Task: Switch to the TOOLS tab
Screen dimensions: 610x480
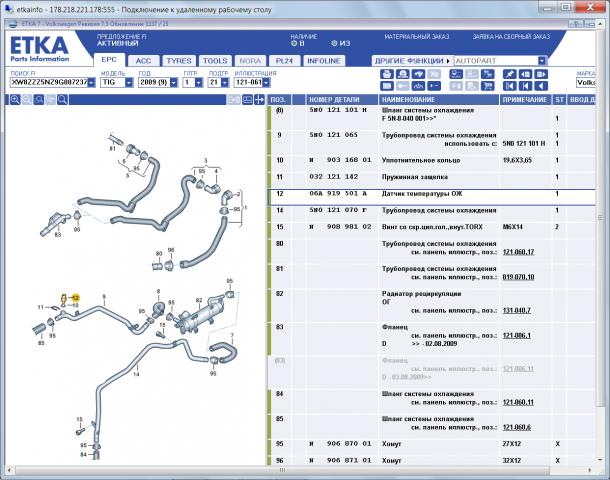Action: [215, 61]
